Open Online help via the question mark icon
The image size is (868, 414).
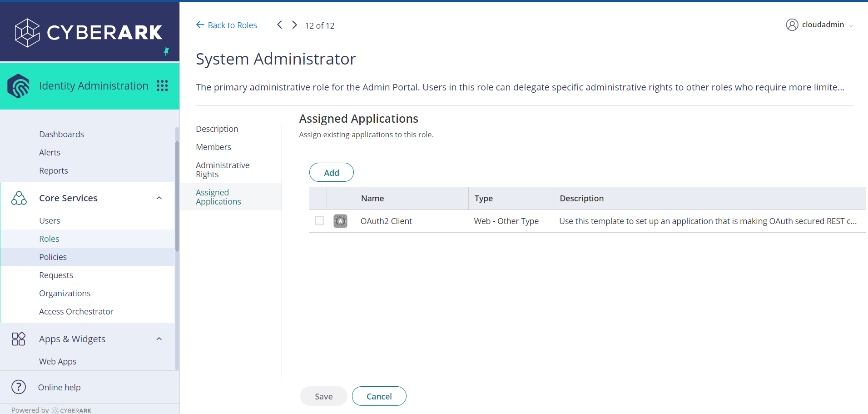tap(19, 387)
